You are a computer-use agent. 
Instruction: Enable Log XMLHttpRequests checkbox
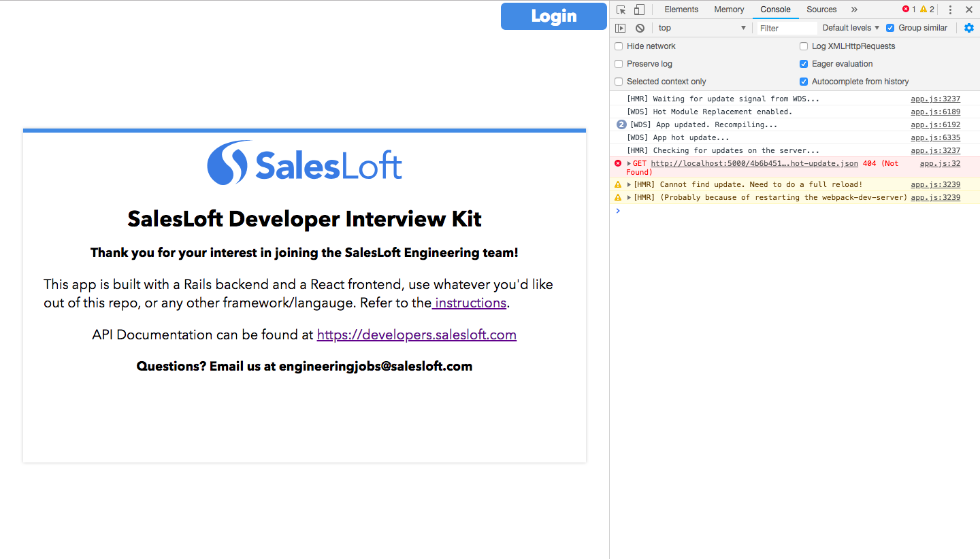pos(804,46)
